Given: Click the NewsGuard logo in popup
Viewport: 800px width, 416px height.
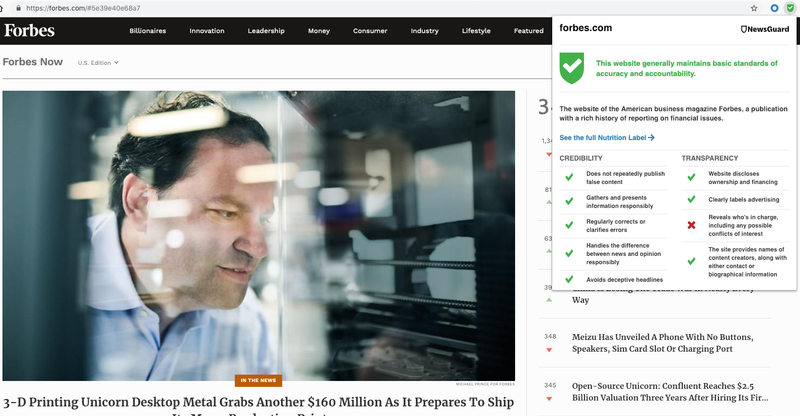Looking at the screenshot, I should (x=765, y=29).
